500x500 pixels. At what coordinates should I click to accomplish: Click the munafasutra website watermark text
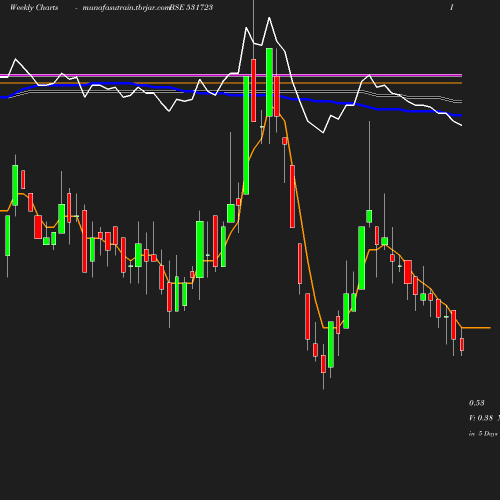pos(126,8)
